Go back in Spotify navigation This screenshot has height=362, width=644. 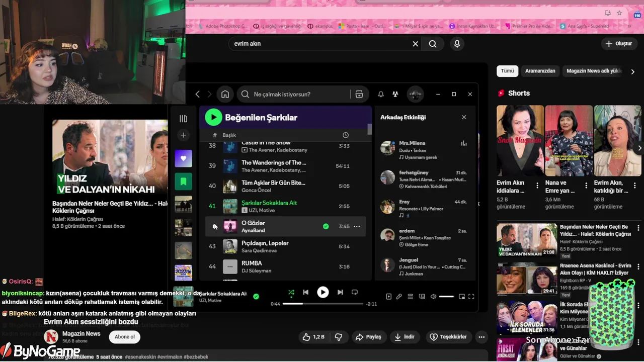pos(198,94)
